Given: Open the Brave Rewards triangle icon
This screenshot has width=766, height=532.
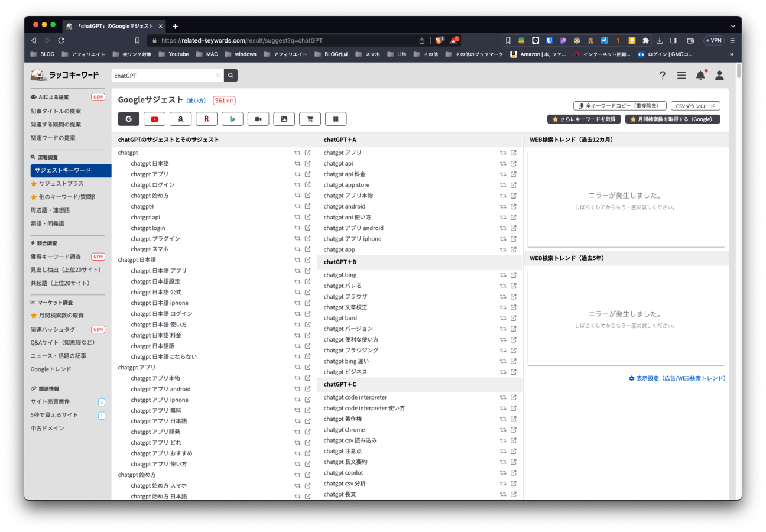Looking at the screenshot, I should [454, 41].
